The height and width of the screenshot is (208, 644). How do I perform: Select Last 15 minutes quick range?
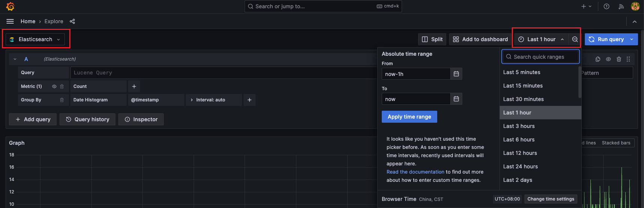(523, 86)
